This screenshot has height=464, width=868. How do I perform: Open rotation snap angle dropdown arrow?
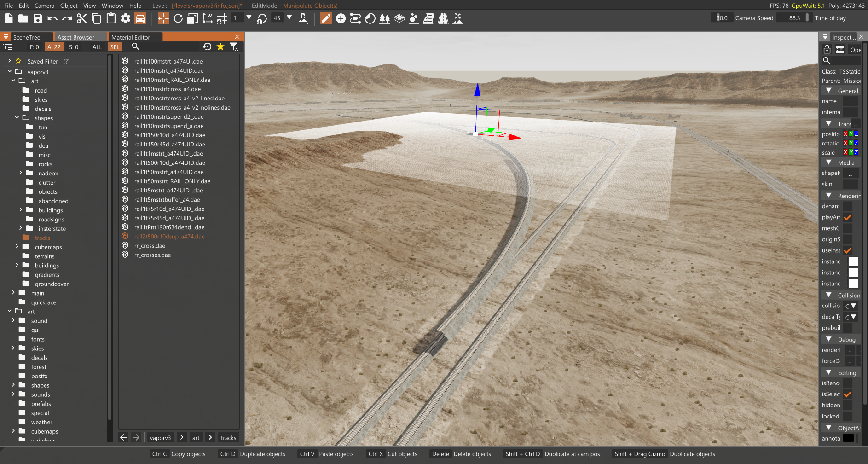[289, 18]
